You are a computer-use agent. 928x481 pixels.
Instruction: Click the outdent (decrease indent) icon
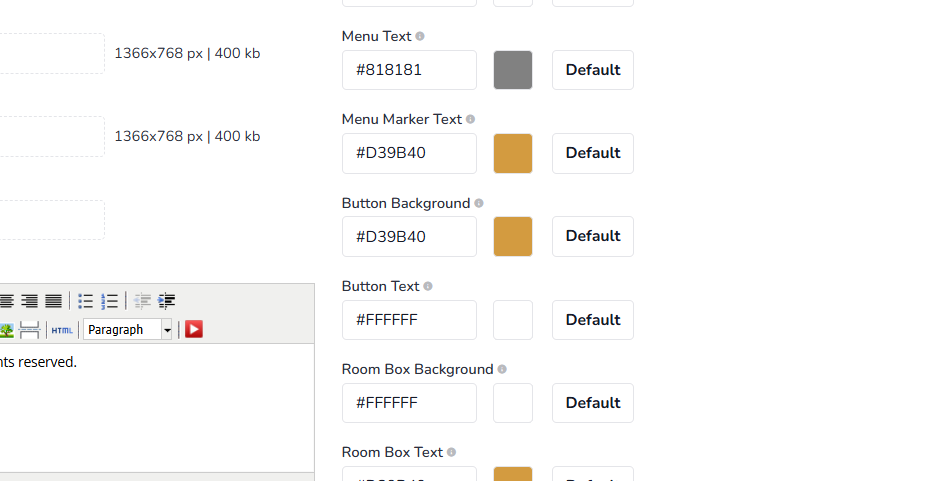click(x=142, y=301)
